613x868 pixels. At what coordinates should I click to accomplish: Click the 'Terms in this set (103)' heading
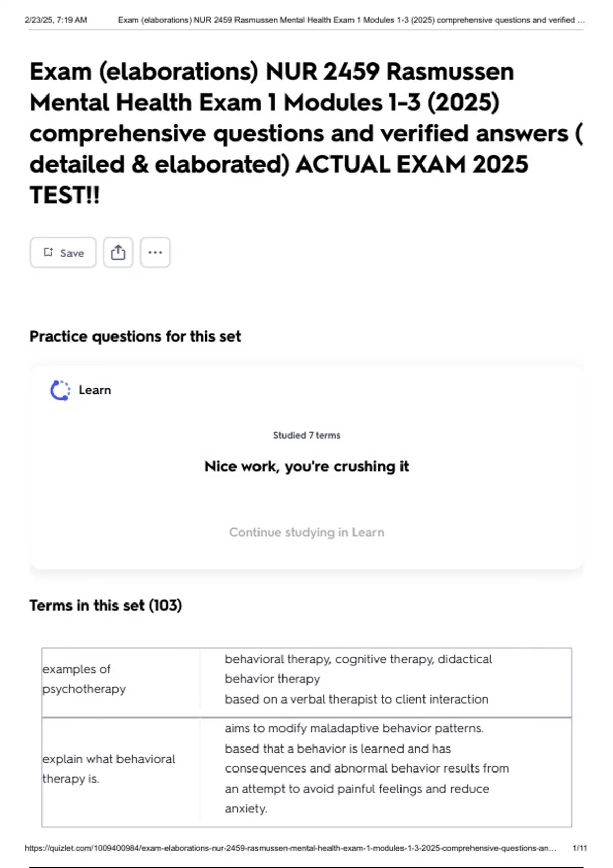106,606
